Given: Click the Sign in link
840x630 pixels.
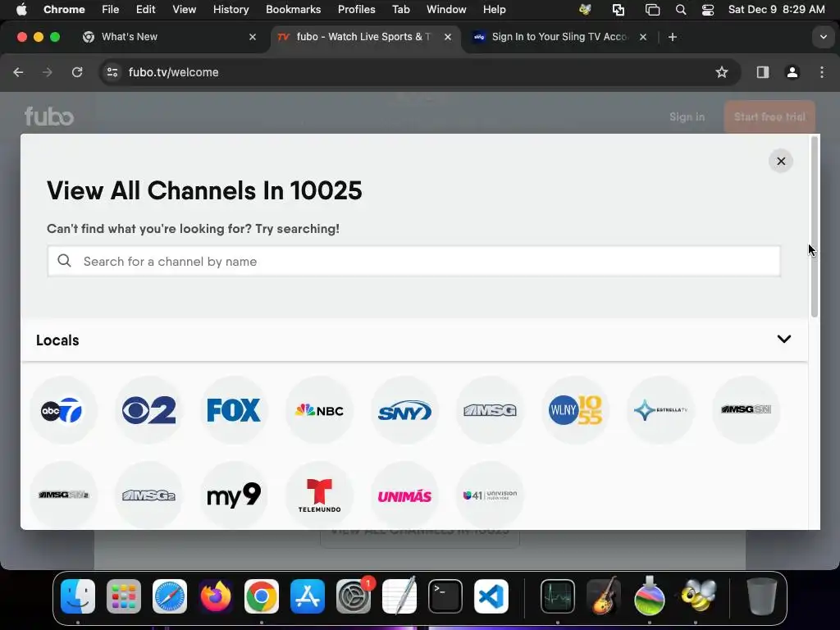Looking at the screenshot, I should tap(687, 116).
